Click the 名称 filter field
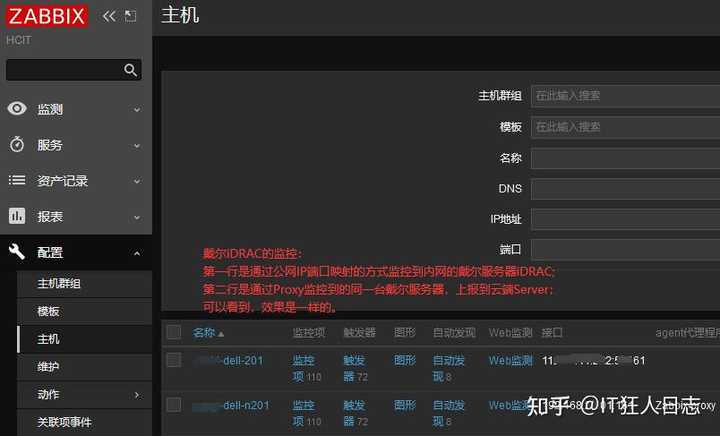720x436 pixels. (x=625, y=158)
